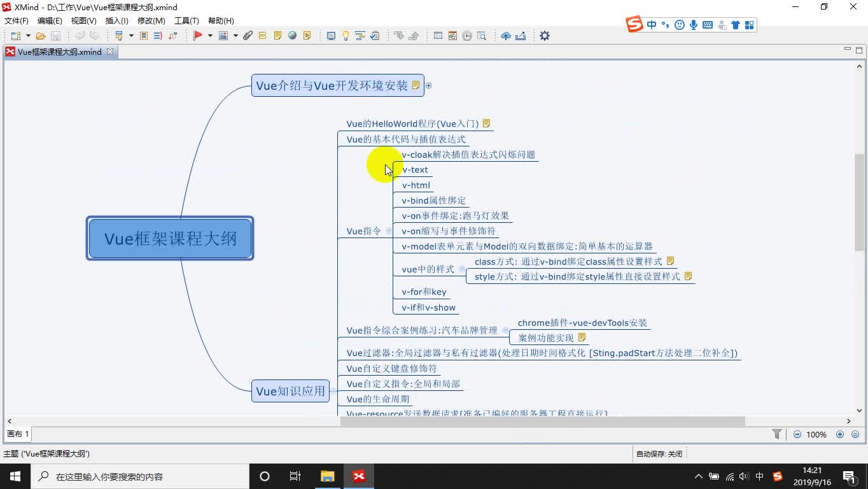The image size is (868, 489).
Task: Zoom out using the minus control
Action: (796, 434)
